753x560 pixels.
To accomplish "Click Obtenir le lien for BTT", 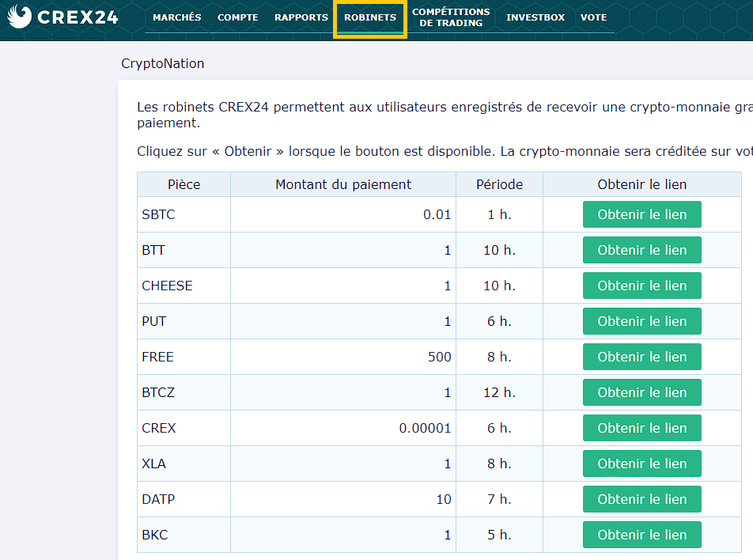I will tap(642, 250).
